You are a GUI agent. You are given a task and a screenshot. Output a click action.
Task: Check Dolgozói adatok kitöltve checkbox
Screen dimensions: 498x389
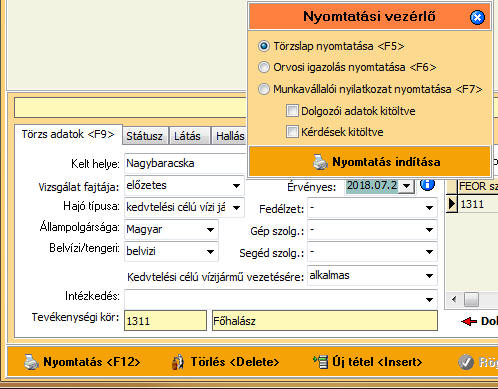(292, 110)
